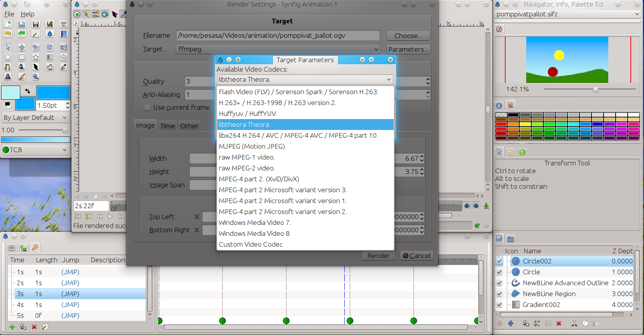Click the Save floppy disk icon

coord(36,24)
